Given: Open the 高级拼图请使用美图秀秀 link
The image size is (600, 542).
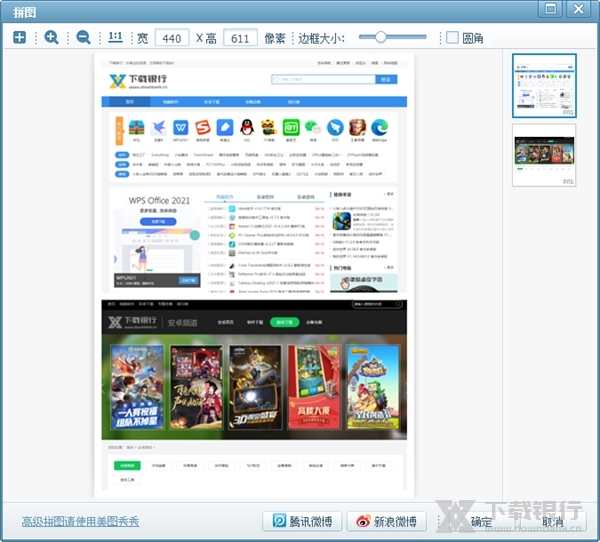Looking at the screenshot, I should tap(80, 521).
